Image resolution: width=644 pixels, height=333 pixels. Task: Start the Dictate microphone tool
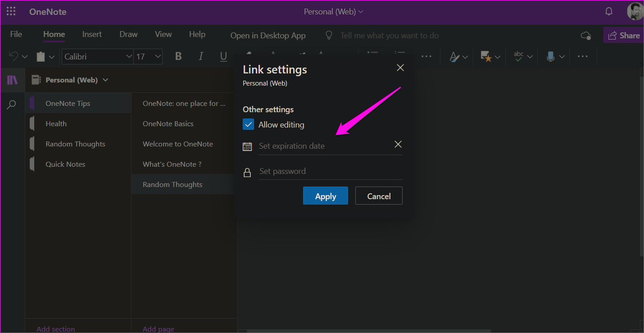[551, 56]
